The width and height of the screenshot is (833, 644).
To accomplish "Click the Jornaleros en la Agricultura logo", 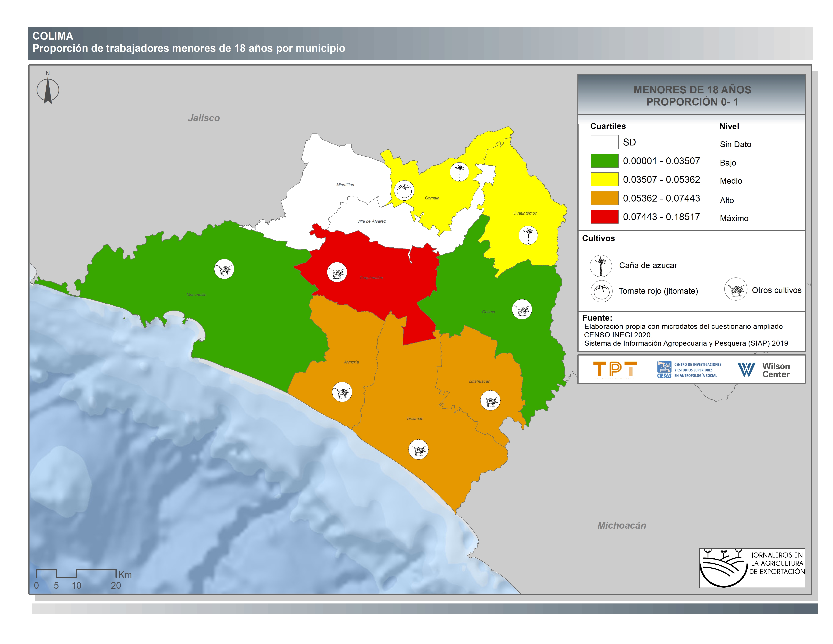I will click(x=752, y=568).
